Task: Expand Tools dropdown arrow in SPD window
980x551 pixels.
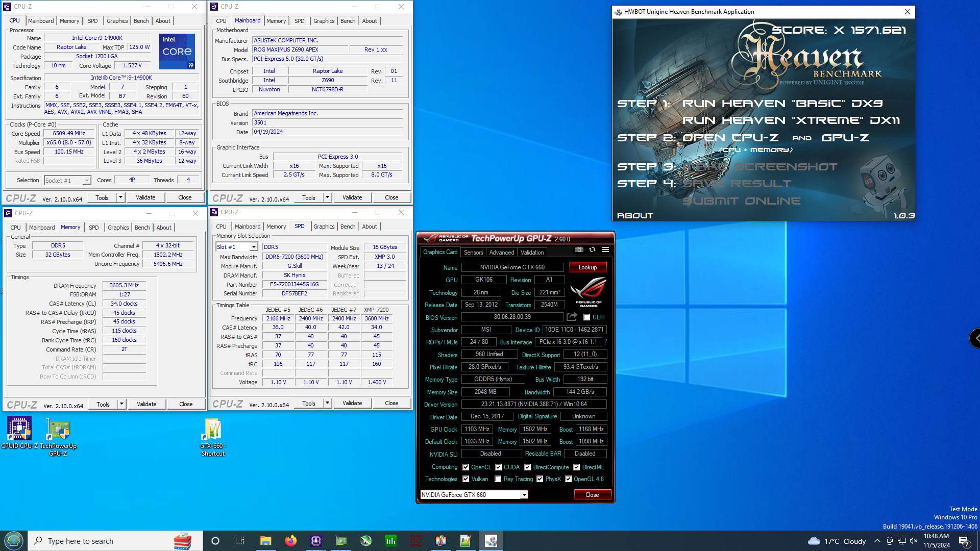Action: (327, 403)
